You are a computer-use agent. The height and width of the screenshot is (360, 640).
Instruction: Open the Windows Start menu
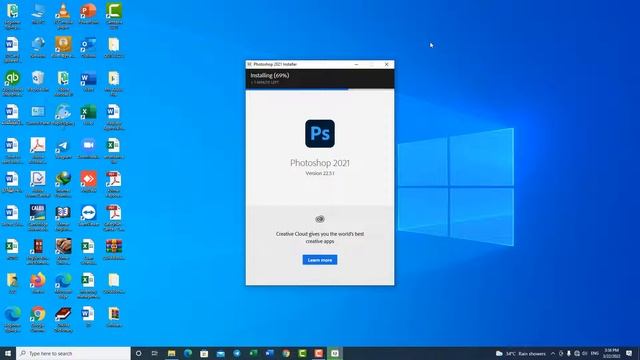click(8, 353)
